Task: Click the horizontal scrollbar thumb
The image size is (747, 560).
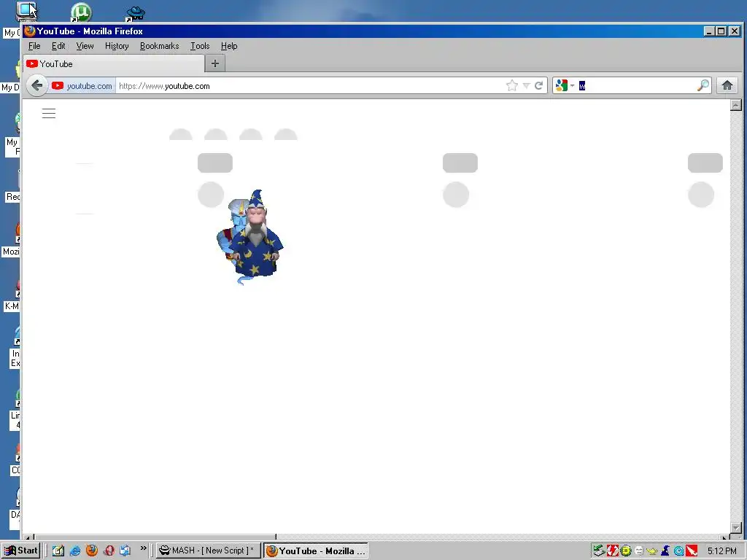Action: tap(155, 537)
